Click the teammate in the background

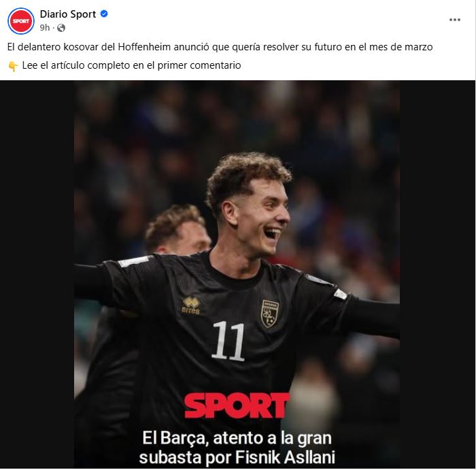177,231
